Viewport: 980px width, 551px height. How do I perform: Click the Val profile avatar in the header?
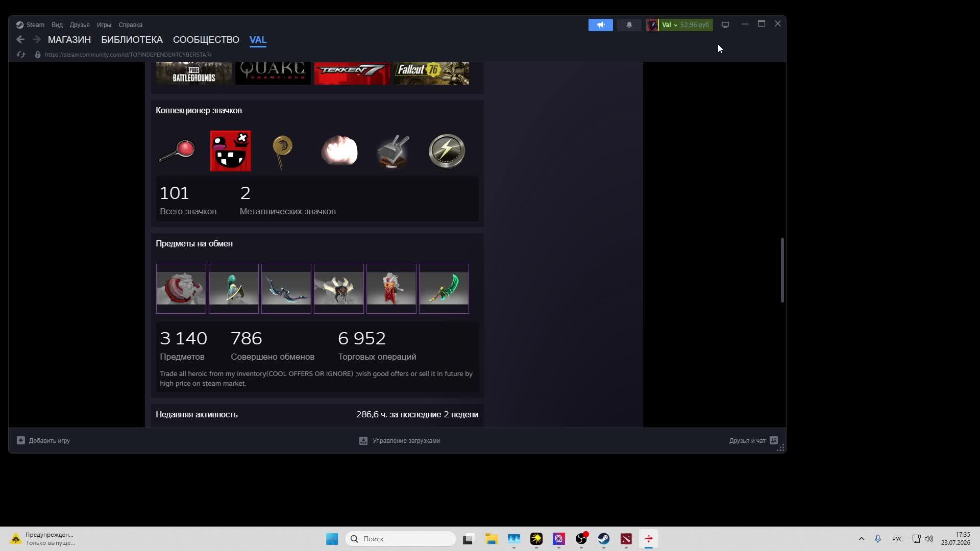coord(652,24)
